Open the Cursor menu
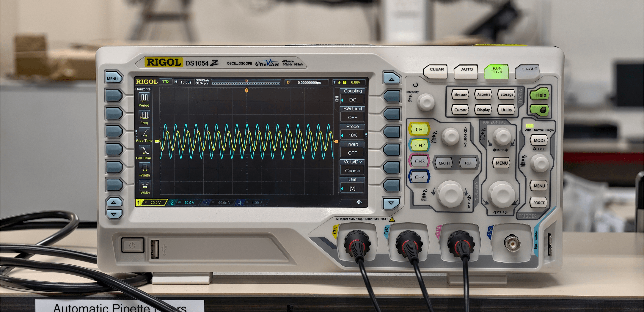This screenshot has height=312, width=644. pos(460,110)
